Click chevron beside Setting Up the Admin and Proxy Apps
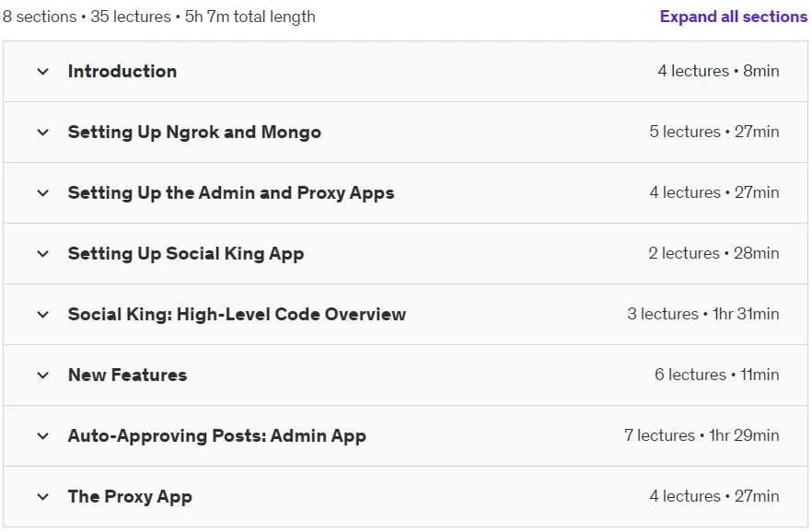The width and height of the screenshot is (812, 532). 43,193
